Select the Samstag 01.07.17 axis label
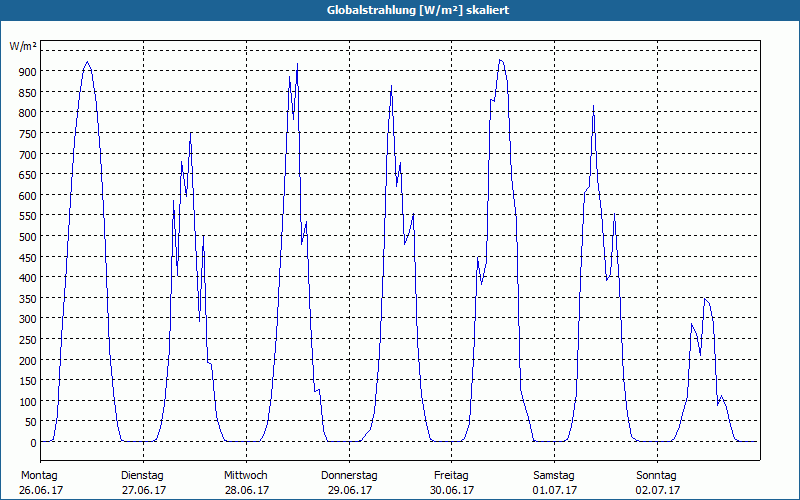Viewport: 800px width, 500px height. [x=555, y=483]
